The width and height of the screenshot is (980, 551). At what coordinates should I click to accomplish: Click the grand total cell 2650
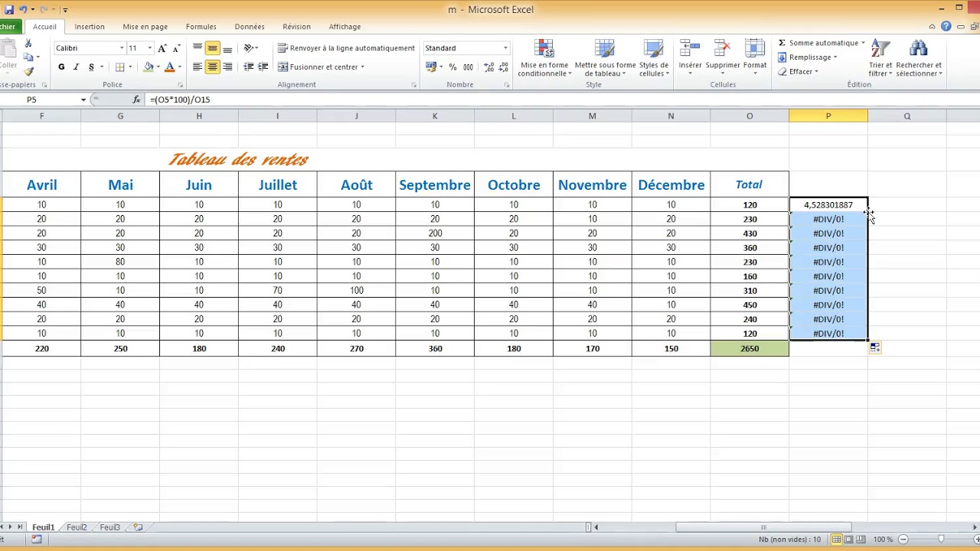pos(750,349)
